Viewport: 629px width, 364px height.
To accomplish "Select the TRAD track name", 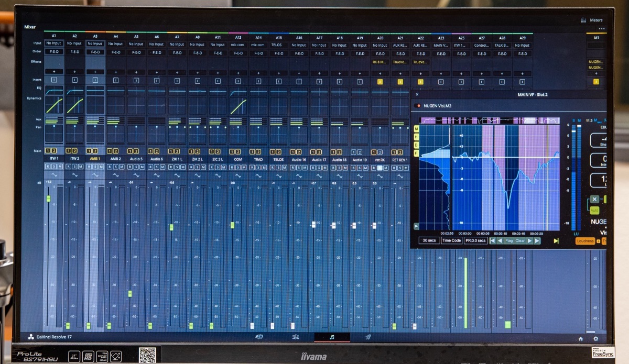I will 258,159.
